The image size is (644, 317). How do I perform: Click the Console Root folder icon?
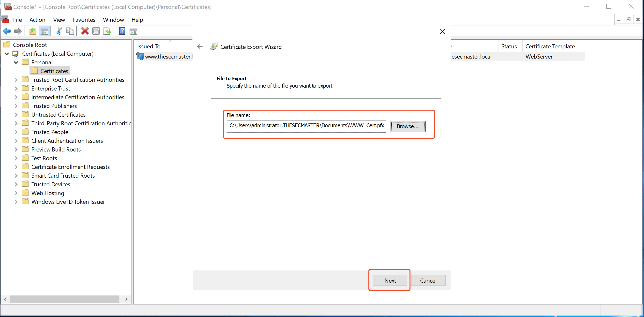tap(7, 45)
